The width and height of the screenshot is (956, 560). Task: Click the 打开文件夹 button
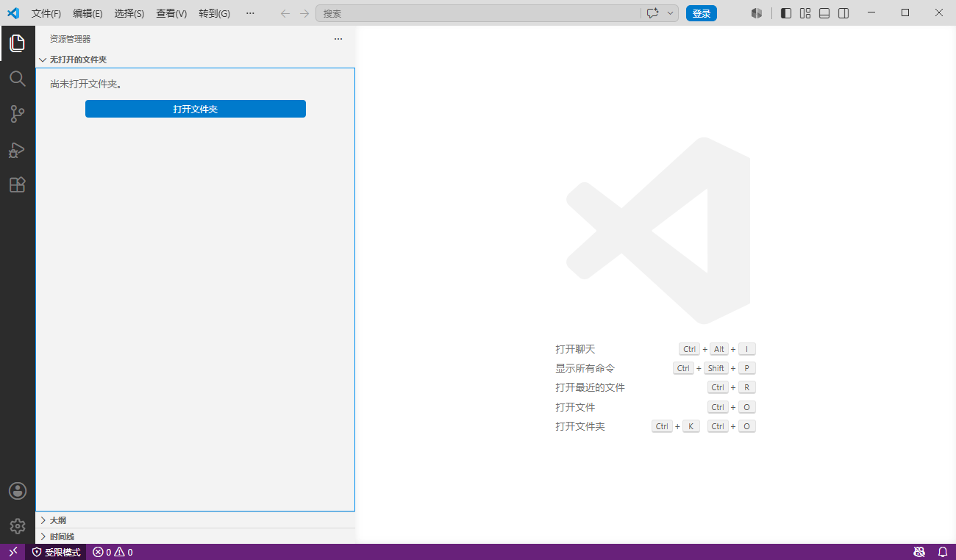tap(196, 109)
